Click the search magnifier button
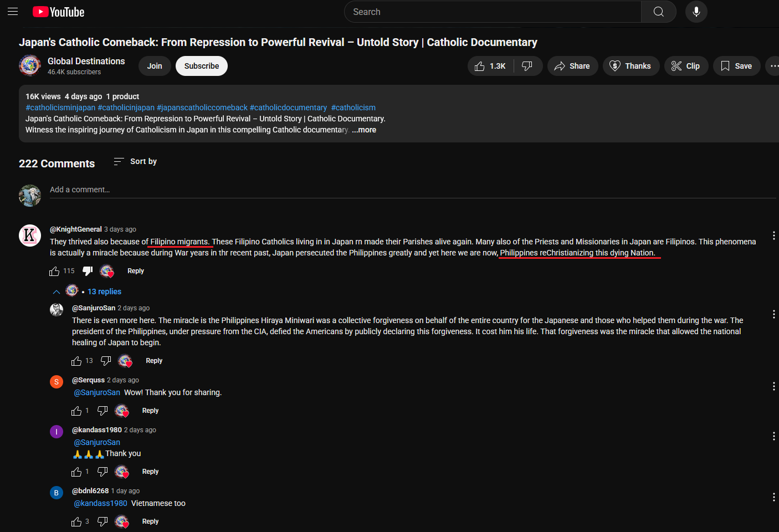The image size is (779, 532). (658, 12)
